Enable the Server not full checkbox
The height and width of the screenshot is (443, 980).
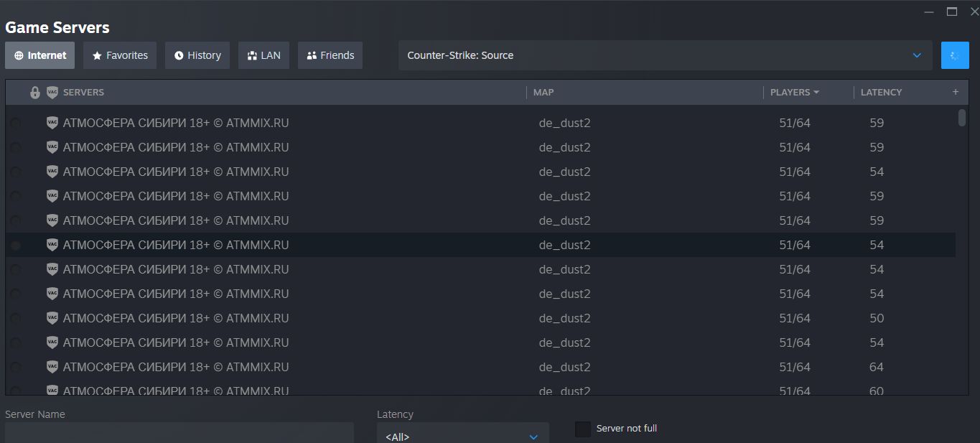coord(583,429)
